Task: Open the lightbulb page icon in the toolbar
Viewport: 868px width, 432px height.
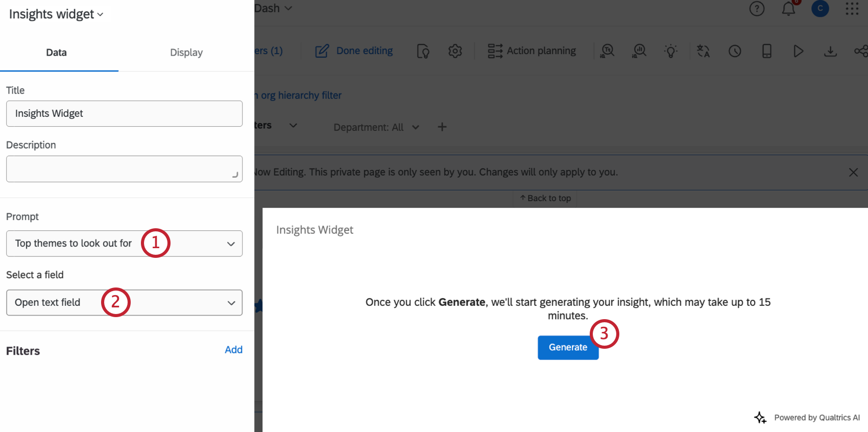Action: (x=423, y=51)
